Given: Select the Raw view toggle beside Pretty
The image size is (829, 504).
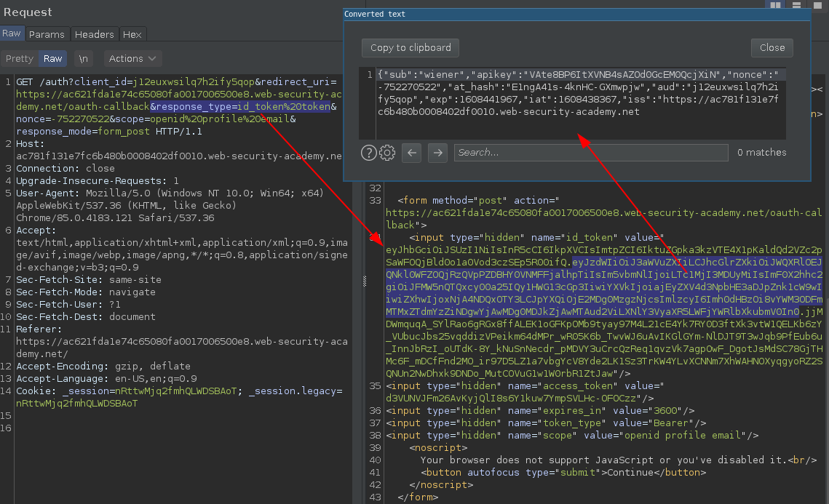Looking at the screenshot, I should (53, 59).
